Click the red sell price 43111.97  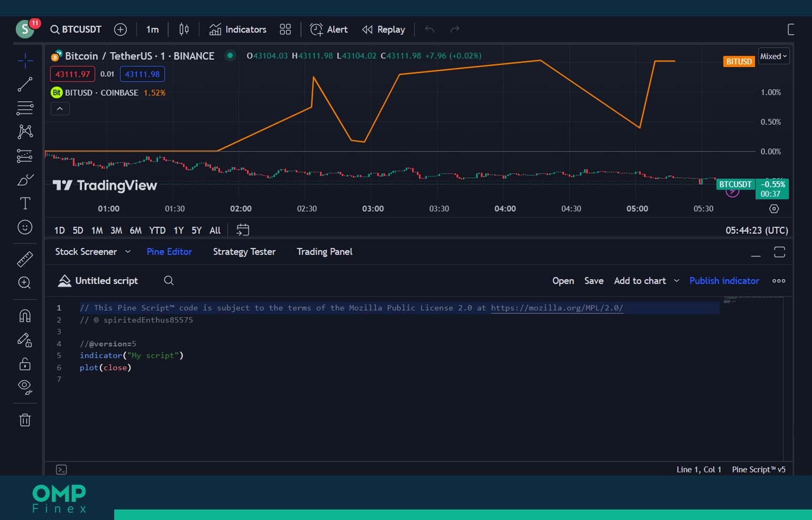click(72, 74)
